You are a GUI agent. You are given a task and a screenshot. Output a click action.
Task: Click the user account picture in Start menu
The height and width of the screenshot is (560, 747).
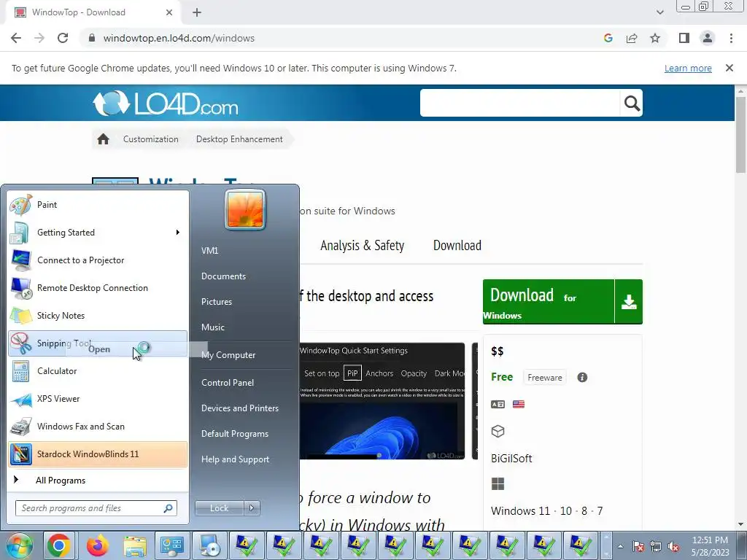tap(245, 209)
